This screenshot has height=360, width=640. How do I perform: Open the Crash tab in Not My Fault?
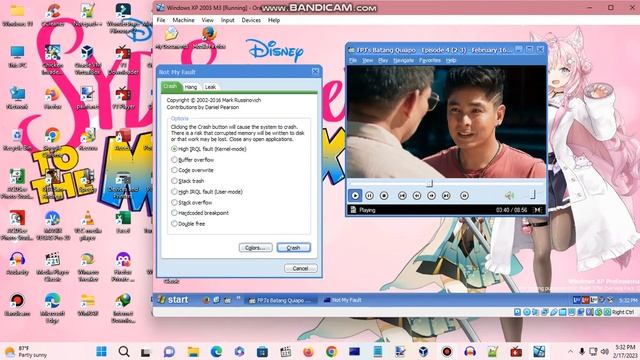pos(170,86)
